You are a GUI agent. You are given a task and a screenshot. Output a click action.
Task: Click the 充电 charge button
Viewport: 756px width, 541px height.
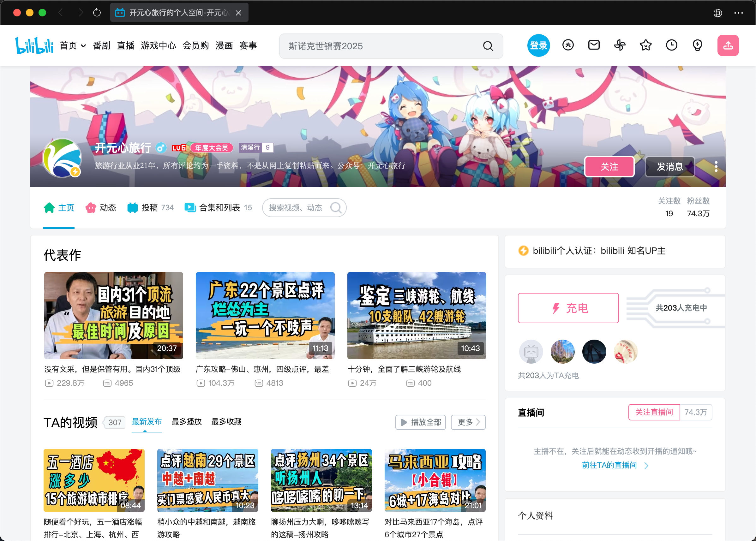pyautogui.click(x=568, y=308)
